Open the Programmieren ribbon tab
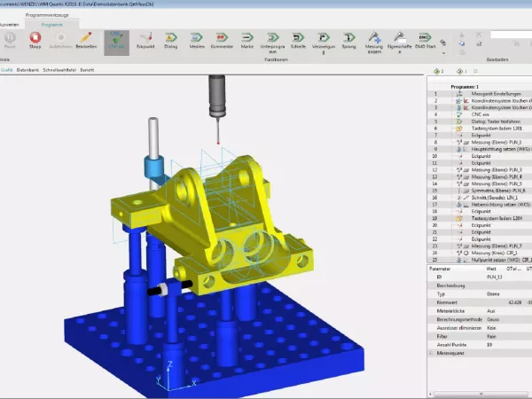 click(53, 25)
